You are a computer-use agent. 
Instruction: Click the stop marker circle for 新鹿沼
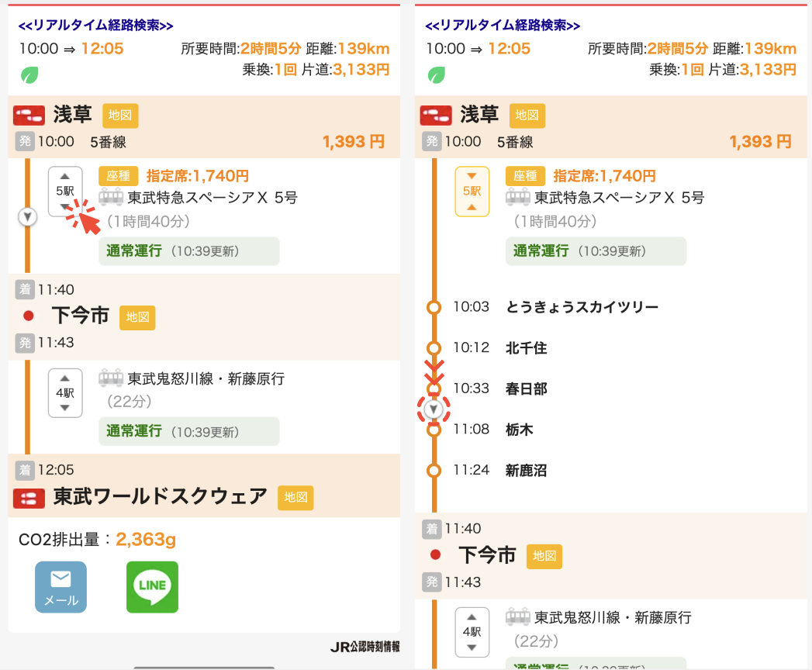434,471
